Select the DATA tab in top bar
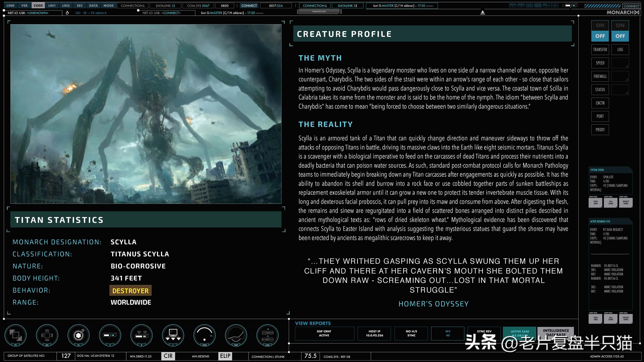Screen dimensions: 644x362 (x=94, y=5)
